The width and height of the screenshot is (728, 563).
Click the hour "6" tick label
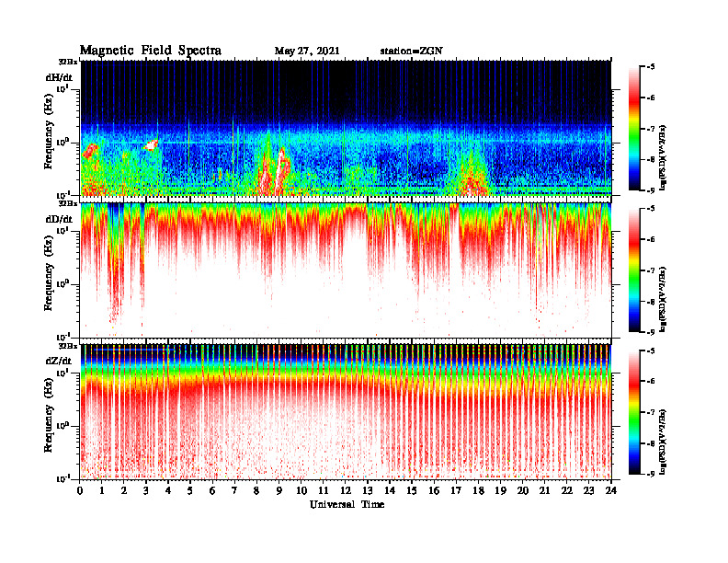[x=212, y=491]
